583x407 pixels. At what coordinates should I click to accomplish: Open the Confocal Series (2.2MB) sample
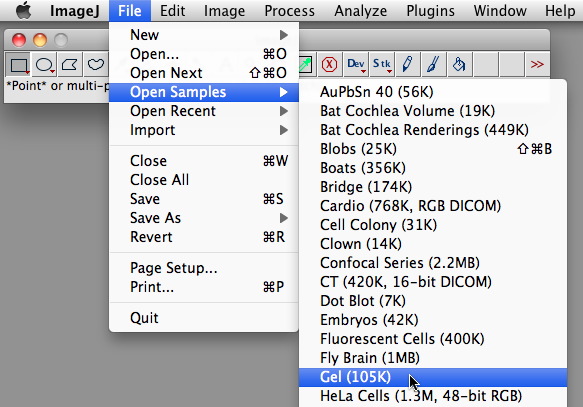(x=433, y=263)
